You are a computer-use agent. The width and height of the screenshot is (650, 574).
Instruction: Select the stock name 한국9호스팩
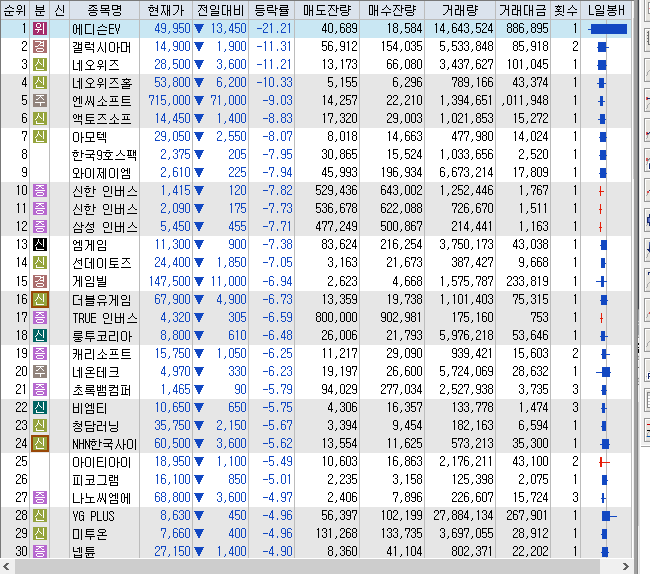click(x=104, y=155)
